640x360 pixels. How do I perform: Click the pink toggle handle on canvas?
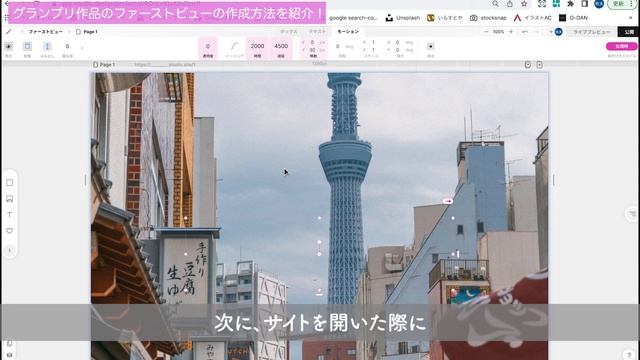pyautogui.click(x=448, y=201)
